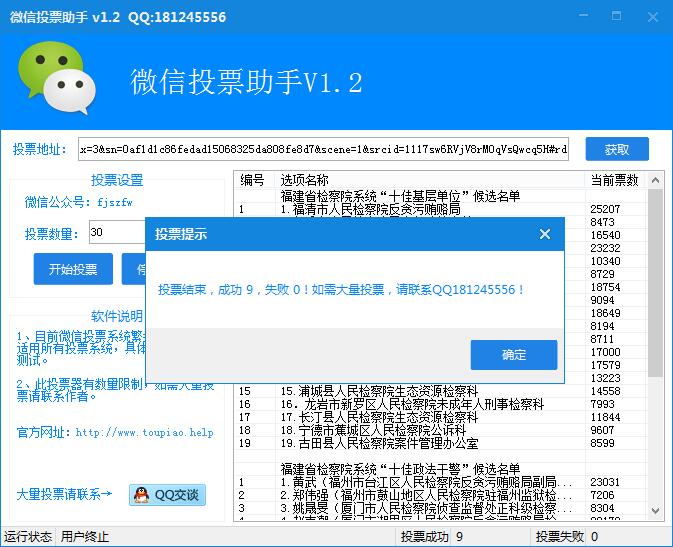This screenshot has width=673, height=547.
Task: Click the 投票地址 URL input field
Action: pos(323,149)
